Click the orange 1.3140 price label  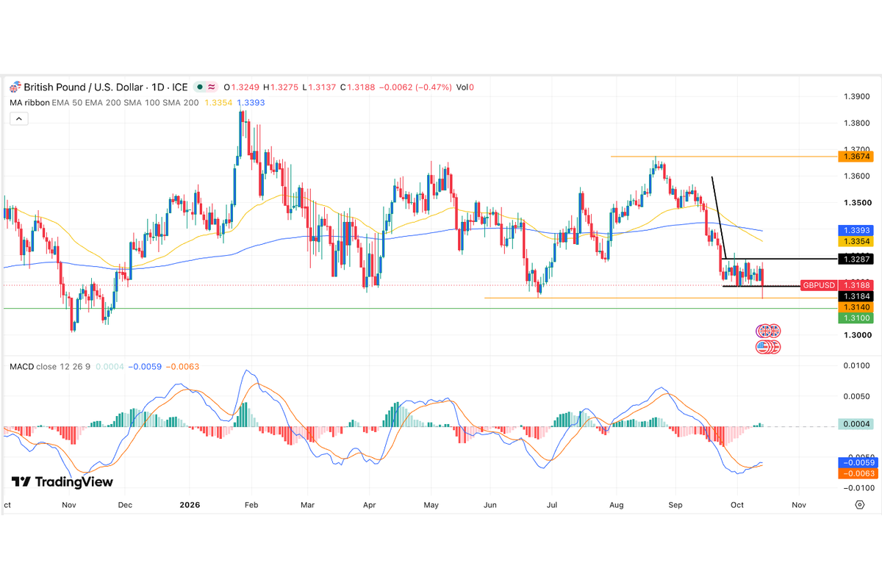coord(856,306)
